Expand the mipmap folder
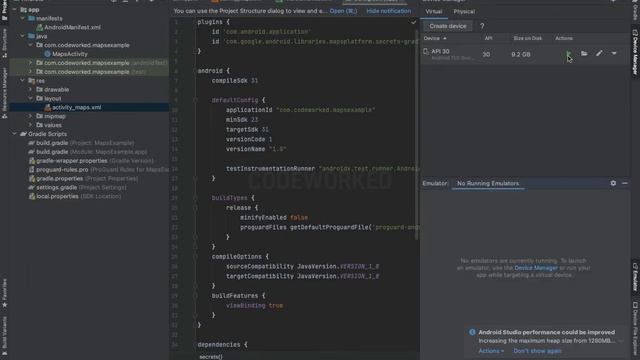Image resolution: width=640 pixels, height=360 pixels. (30, 116)
